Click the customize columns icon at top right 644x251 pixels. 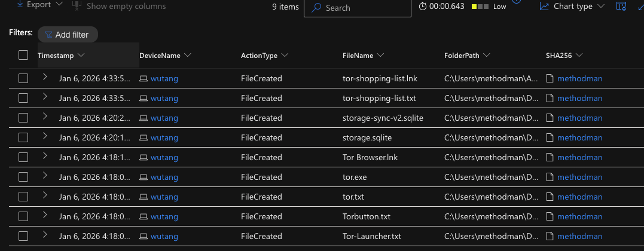[x=621, y=7]
